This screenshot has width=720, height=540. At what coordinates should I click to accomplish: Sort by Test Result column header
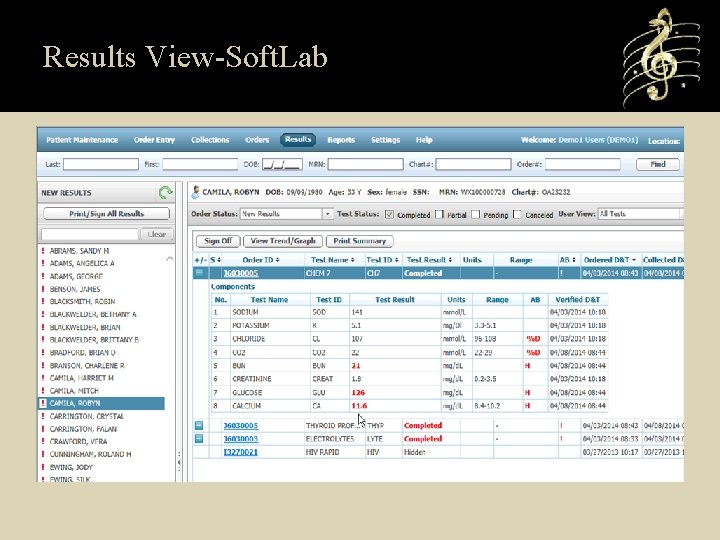pos(429,260)
